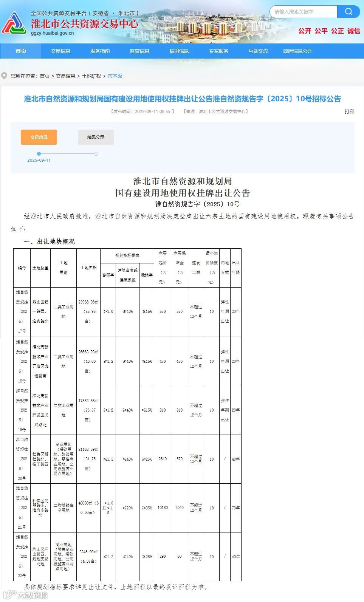Click the 10180 starting price cell
The height and width of the screenshot is (602, 364).
[163, 508]
